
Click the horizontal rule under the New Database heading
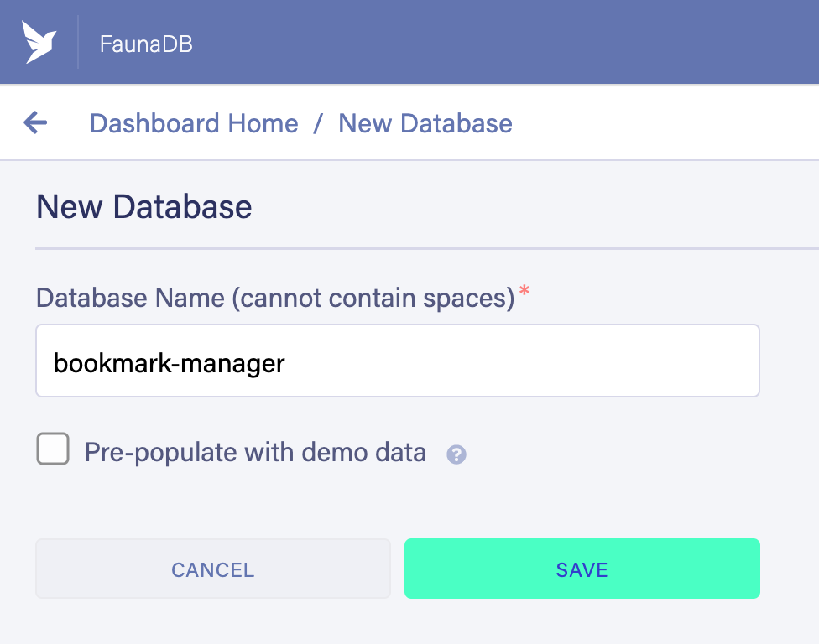click(x=427, y=248)
